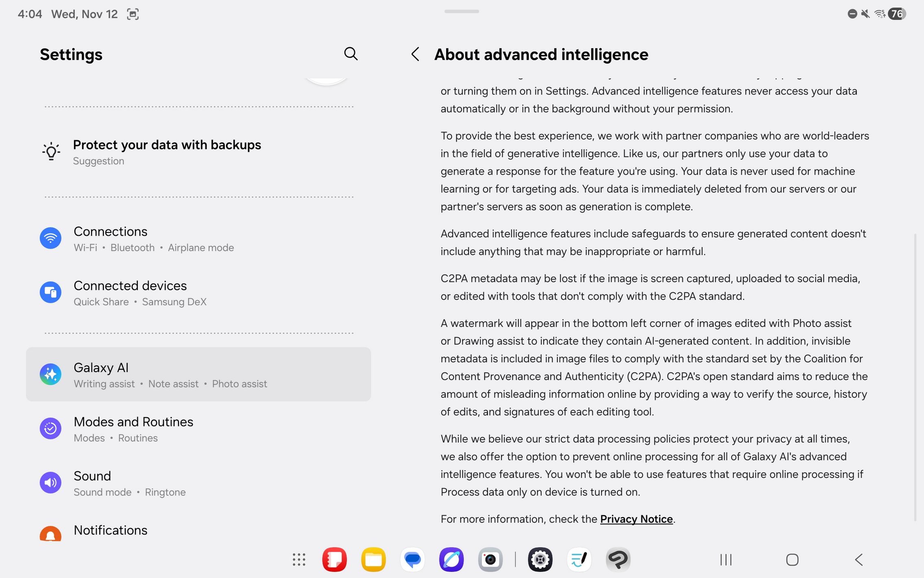Tap the top center drag handle
Image resolution: width=924 pixels, height=578 pixels.
[462, 11]
